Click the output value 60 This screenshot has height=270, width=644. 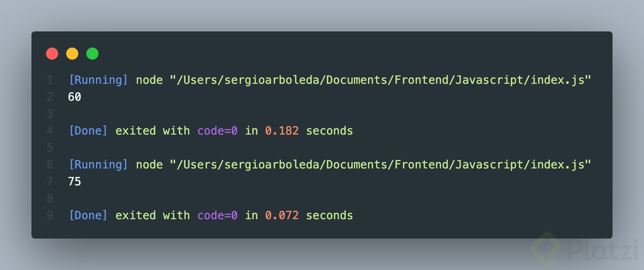pos(75,97)
